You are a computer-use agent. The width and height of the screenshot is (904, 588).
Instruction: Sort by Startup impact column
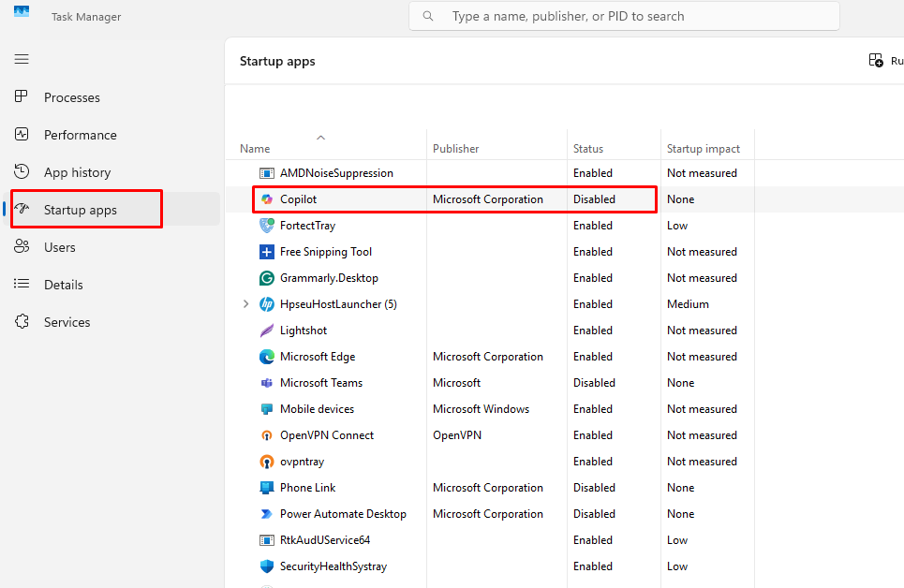703,148
